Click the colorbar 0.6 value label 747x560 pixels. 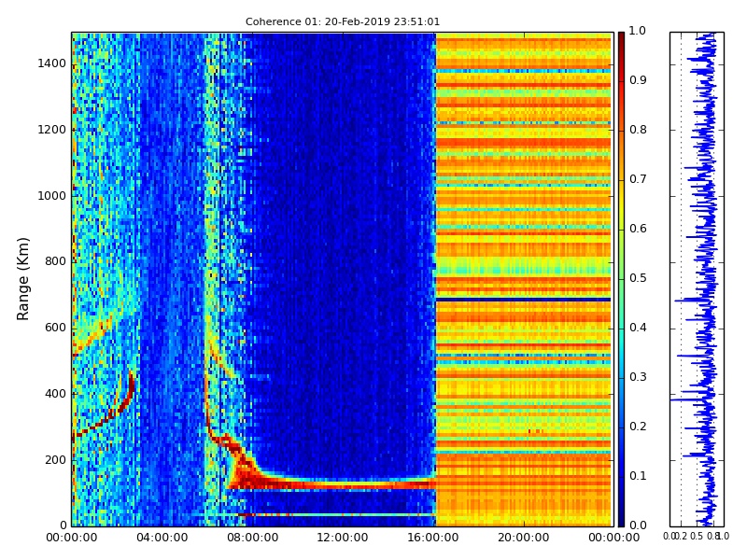coord(638,229)
